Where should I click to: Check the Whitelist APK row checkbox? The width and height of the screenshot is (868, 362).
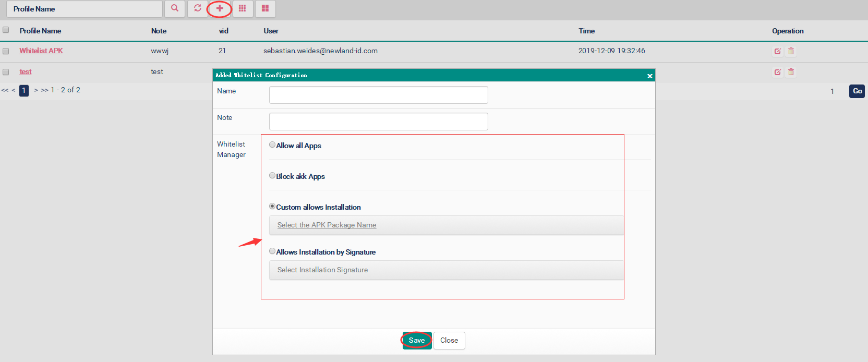[x=6, y=51]
